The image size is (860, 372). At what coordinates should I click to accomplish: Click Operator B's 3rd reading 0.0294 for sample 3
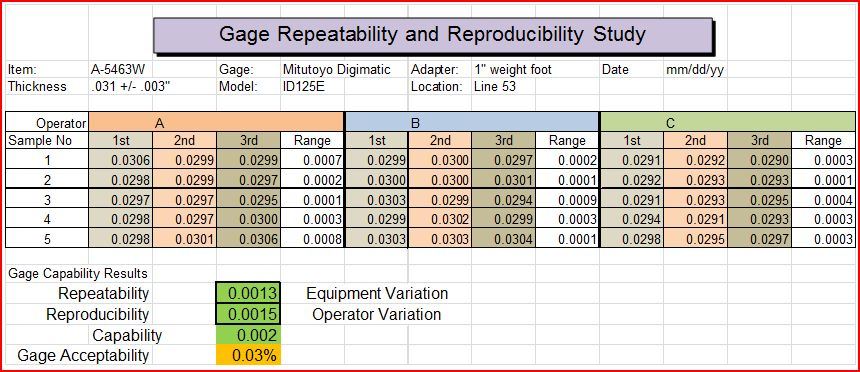click(x=503, y=200)
